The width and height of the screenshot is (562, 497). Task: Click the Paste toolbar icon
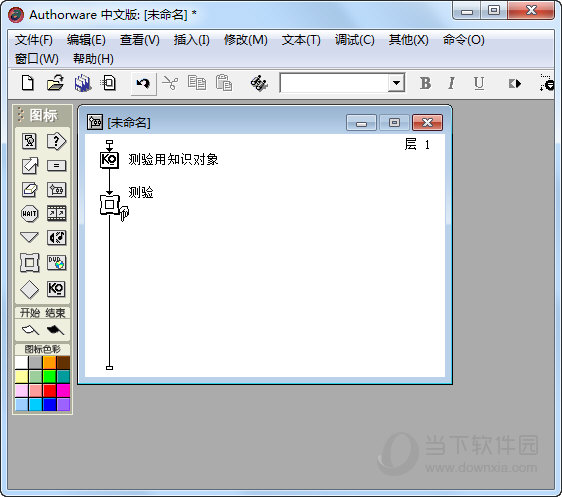224,83
